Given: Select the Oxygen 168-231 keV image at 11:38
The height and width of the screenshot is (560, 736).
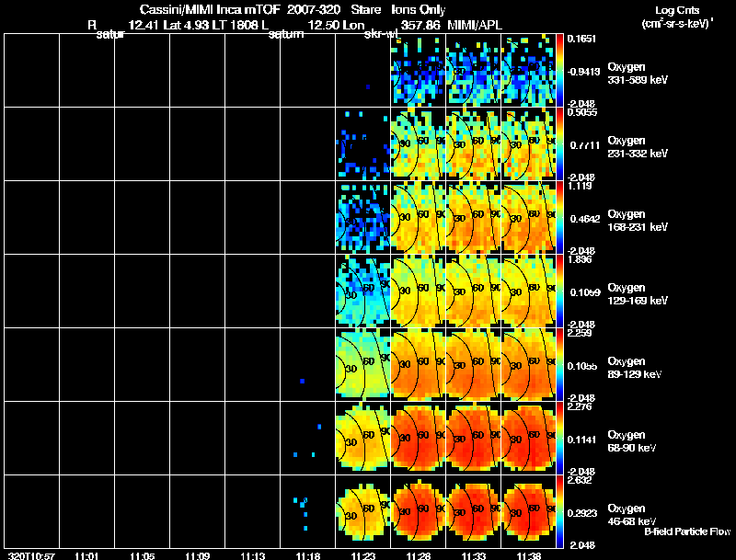Looking at the screenshot, I should tap(528, 218).
